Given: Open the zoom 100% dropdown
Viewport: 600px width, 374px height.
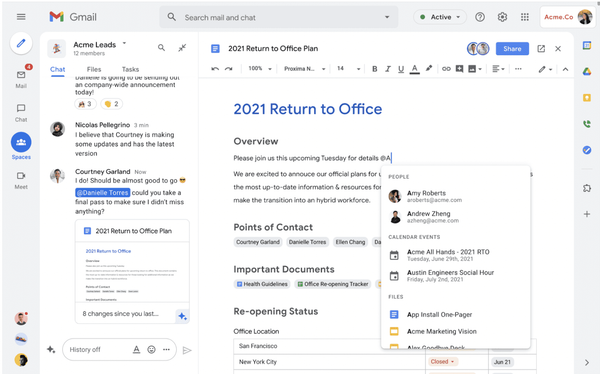Looking at the screenshot, I should [260, 69].
